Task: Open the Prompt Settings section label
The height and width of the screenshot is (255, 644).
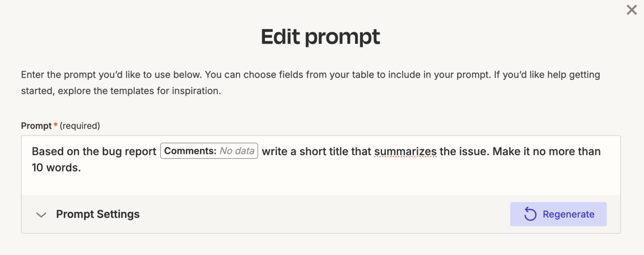Action: point(98,214)
